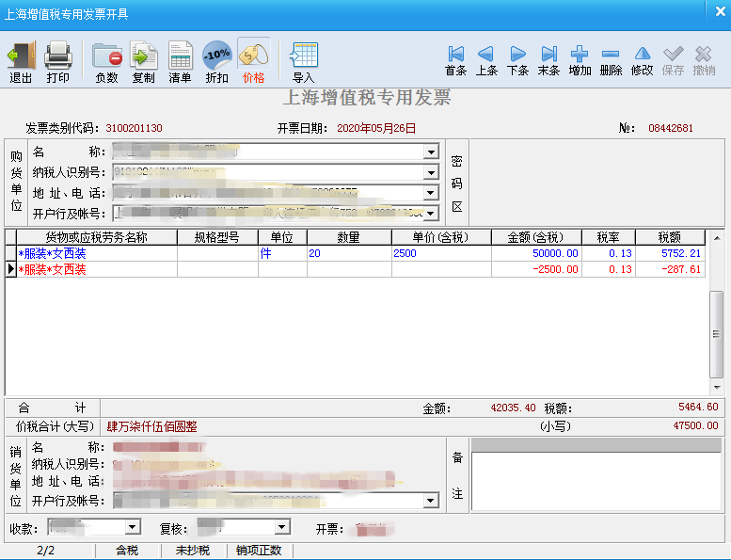Open the seller 开户行及帐号 dropdown

coord(431,501)
